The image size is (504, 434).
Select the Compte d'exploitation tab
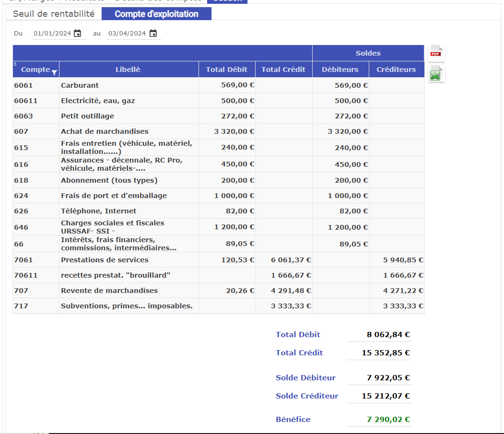point(156,14)
